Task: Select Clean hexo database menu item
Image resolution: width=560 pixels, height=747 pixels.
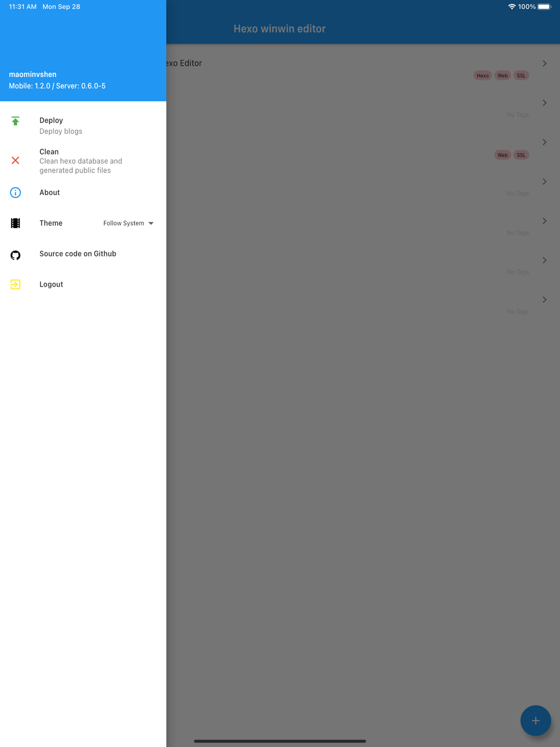Action: (x=83, y=161)
